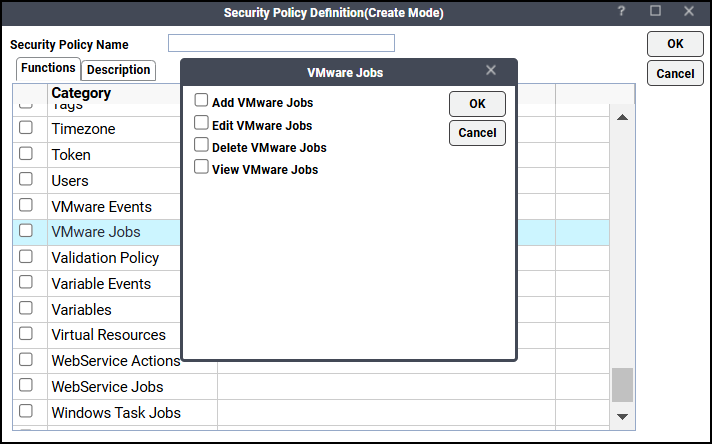Toggle Delete VMware Jobs permission
The width and height of the screenshot is (712, 444).
tap(202, 146)
